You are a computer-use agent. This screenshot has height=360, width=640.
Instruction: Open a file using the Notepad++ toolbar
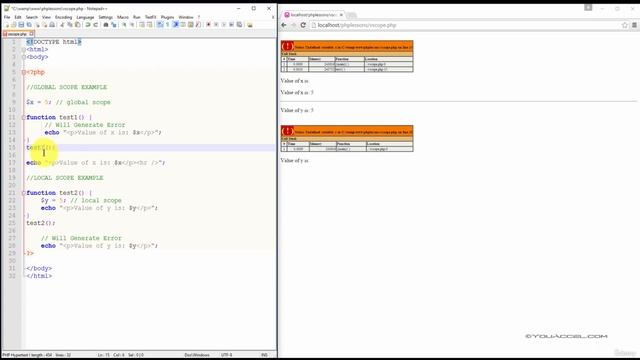click(13, 25)
